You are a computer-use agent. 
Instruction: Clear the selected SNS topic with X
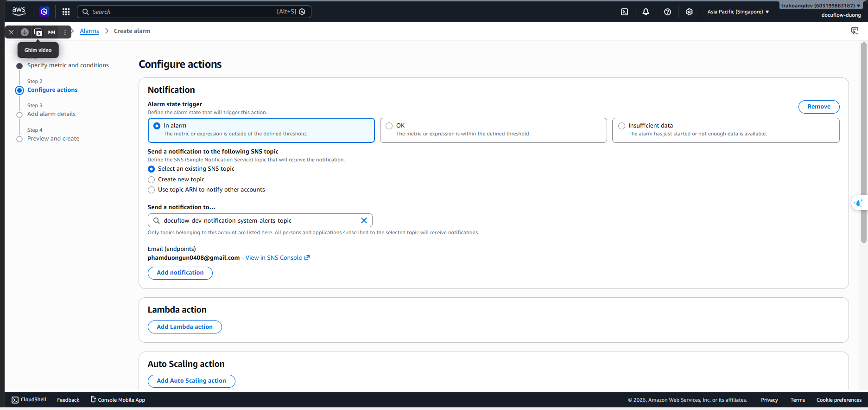[364, 220]
